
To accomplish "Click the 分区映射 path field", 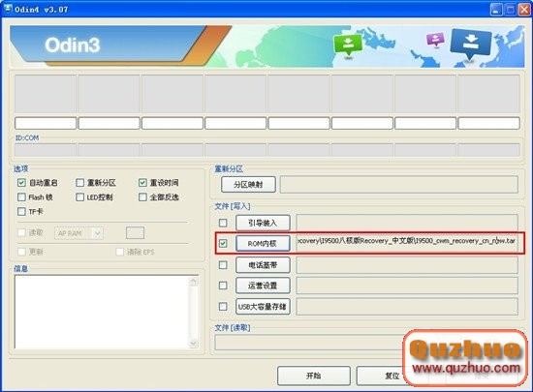I will pyautogui.click(x=399, y=184).
